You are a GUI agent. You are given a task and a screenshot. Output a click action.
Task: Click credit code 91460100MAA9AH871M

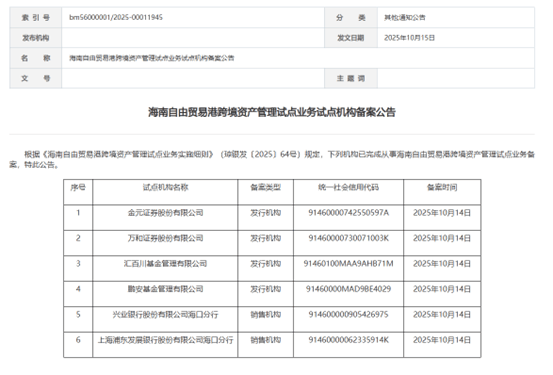[348, 264]
